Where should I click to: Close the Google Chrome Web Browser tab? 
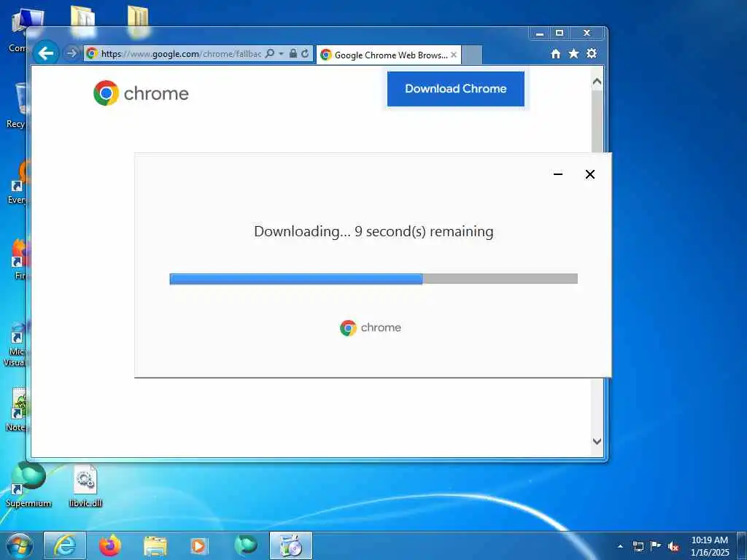454,55
